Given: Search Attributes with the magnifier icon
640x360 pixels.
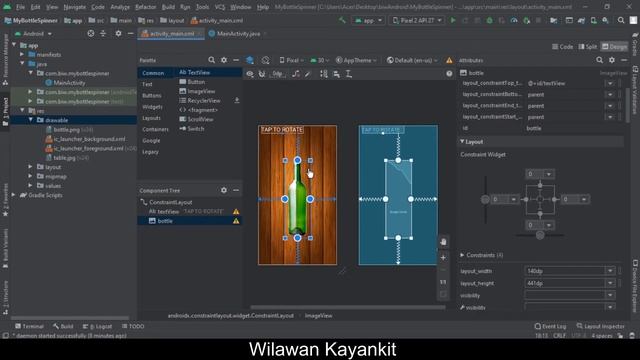Looking at the screenshot, I should (599, 60).
